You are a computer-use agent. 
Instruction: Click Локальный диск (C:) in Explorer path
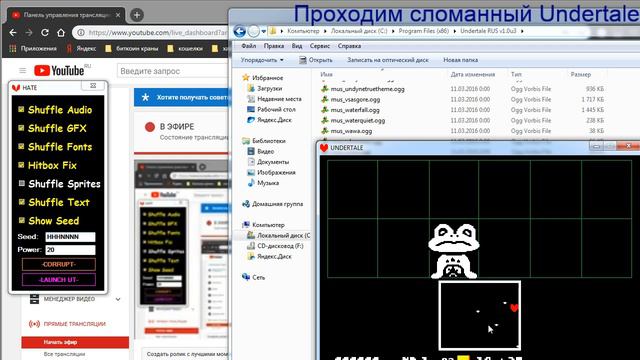[x=359, y=31]
